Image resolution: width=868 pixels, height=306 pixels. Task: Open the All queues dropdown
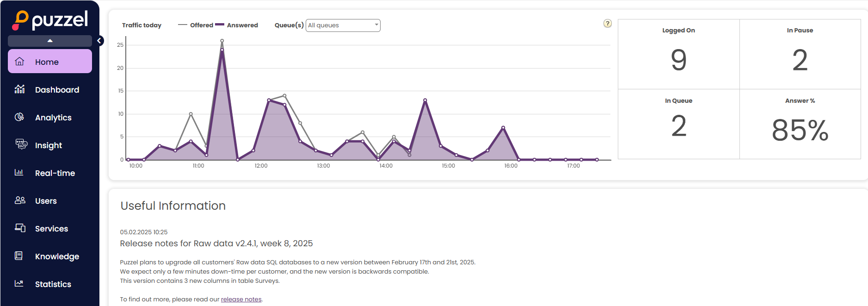(x=343, y=25)
